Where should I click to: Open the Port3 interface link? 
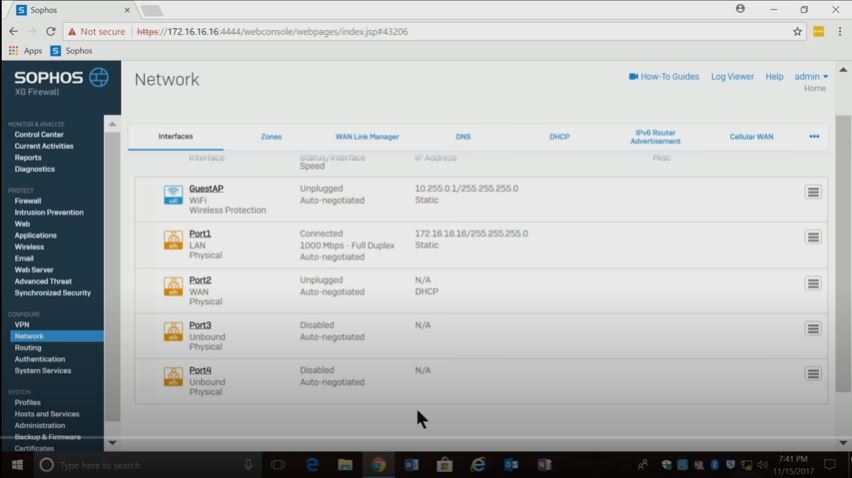coord(200,325)
